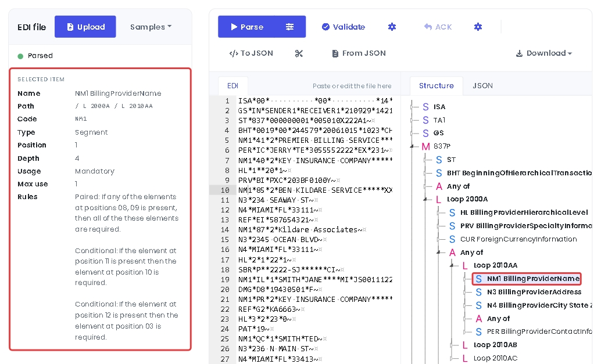Click the L icon beside Loop 2010AB

465,345
